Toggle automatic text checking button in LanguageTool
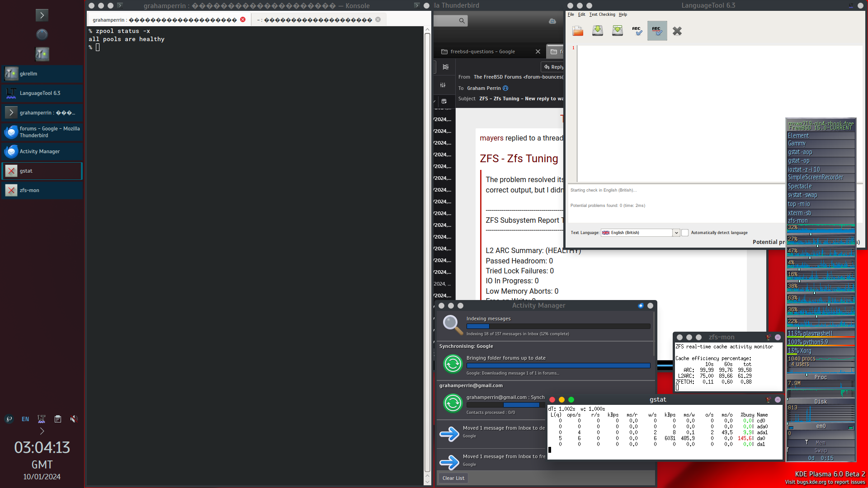The width and height of the screenshot is (868, 488). click(657, 31)
